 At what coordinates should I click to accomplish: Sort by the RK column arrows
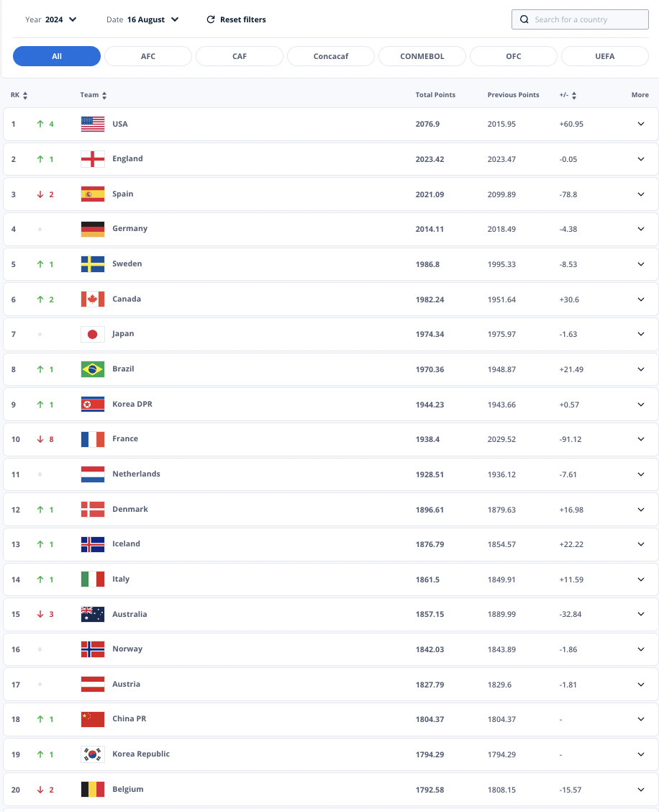(x=25, y=95)
